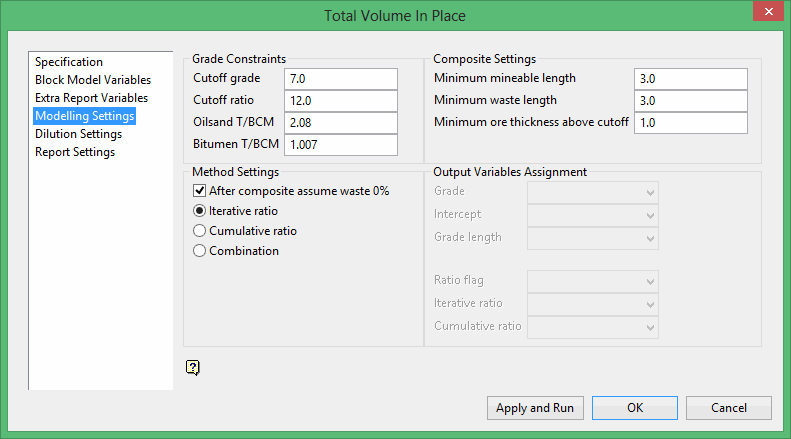This screenshot has height=439, width=791.
Task: Click the Bitumen T/BCM input field
Action: point(341,145)
